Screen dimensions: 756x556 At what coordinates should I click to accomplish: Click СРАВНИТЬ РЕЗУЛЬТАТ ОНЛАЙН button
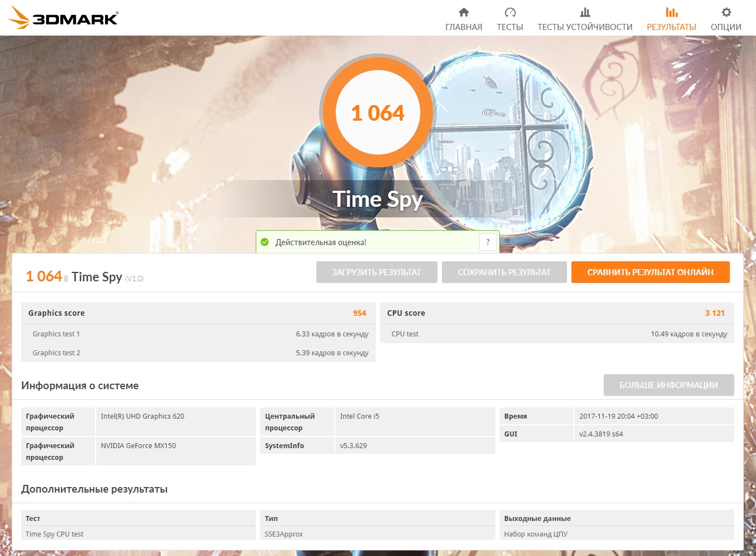(x=650, y=272)
